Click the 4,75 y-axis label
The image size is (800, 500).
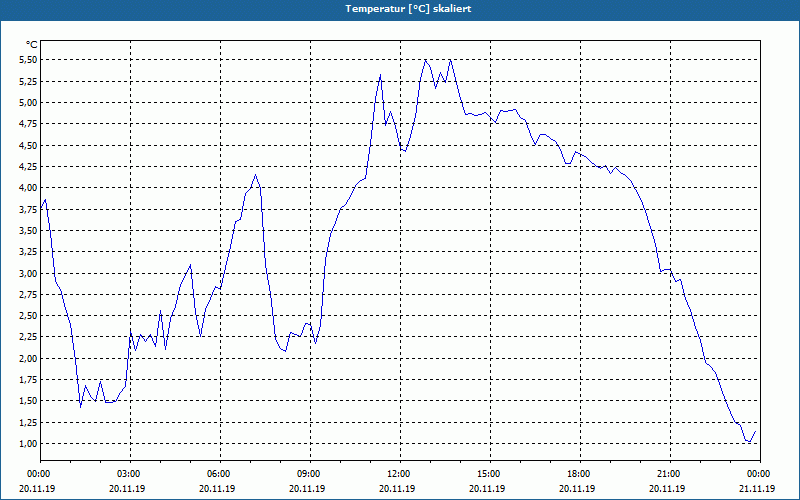[28, 124]
